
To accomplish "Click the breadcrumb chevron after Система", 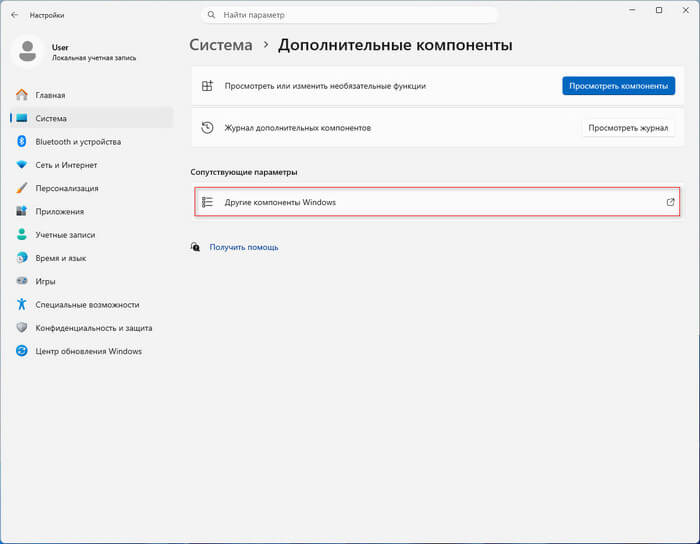I will pyautogui.click(x=266, y=45).
